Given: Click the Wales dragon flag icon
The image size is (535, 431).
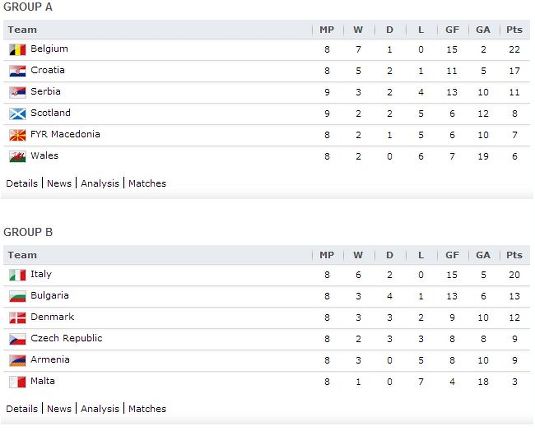Looking at the screenshot, I should point(18,157).
